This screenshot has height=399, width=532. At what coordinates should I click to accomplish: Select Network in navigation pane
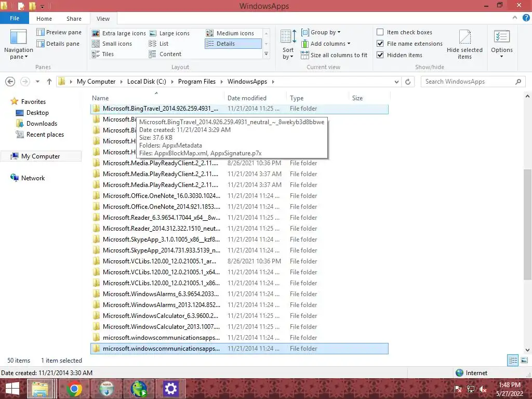(28, 178)
